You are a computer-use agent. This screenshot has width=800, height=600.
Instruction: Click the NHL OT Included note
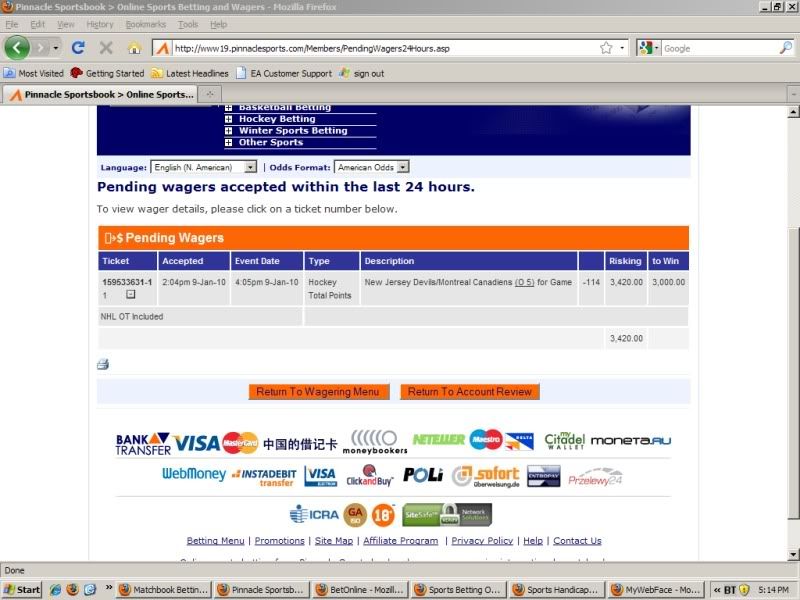132,316
